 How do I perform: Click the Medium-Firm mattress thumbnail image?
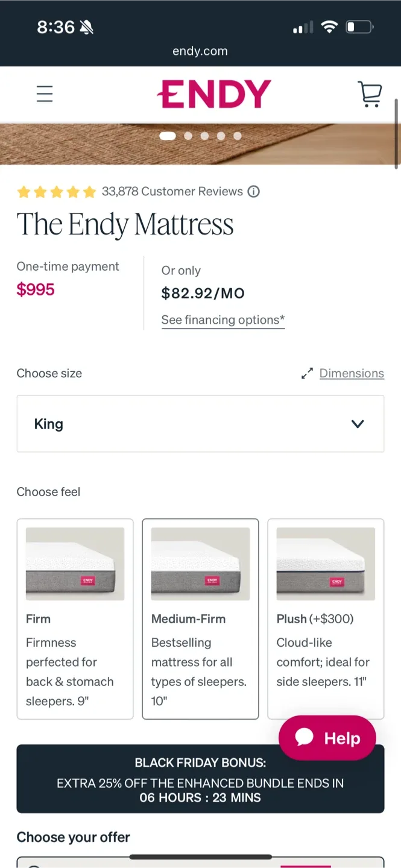[200, 562]
